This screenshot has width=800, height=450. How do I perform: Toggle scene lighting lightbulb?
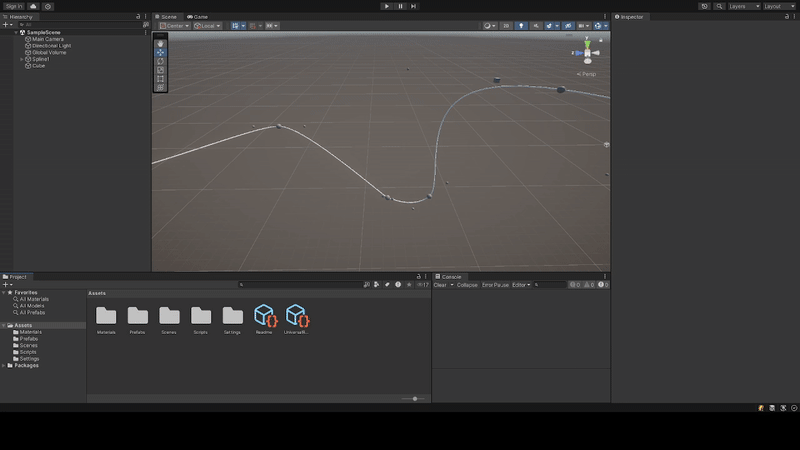click(x=521, y=26)
